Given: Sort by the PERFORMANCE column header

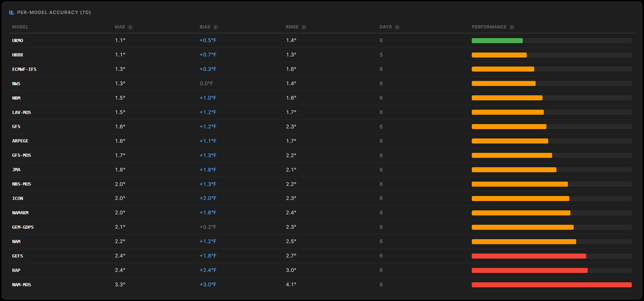Looking at the screenshot, I should 489,27.
